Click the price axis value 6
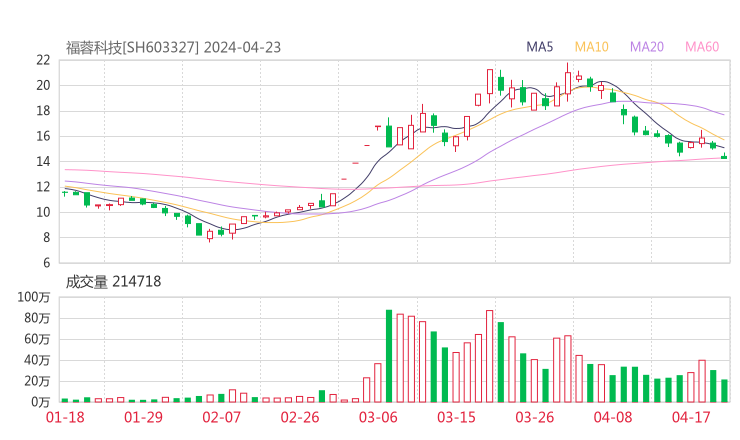The height and width of the screenshot is (440, 740). [46, 263]
